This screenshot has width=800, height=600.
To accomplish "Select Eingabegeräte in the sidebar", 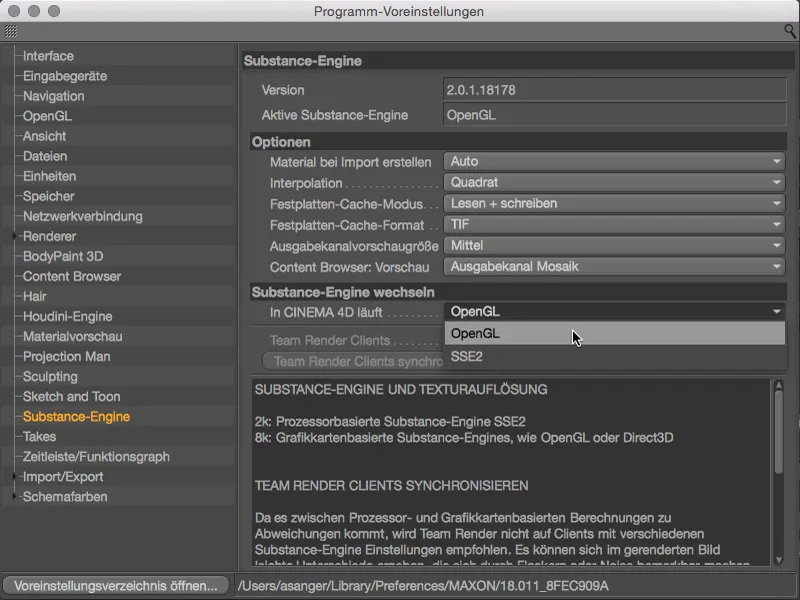I will [65, 76].
